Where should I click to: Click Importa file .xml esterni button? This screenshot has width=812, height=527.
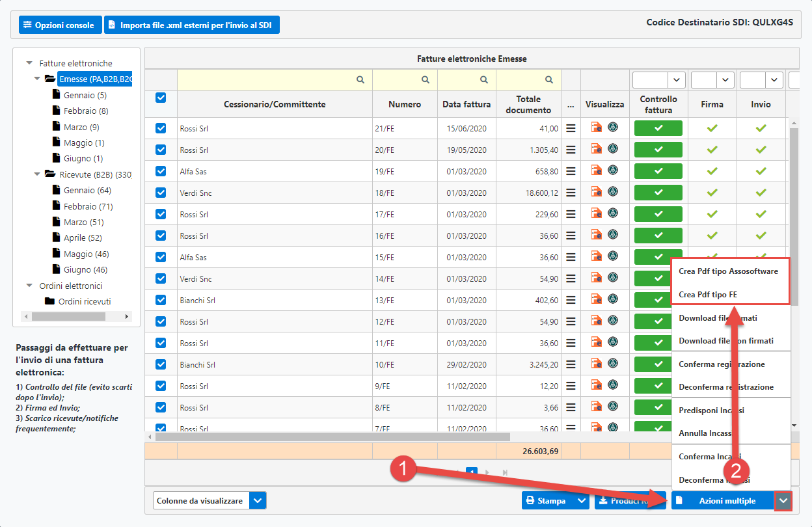tap(192, 25)
